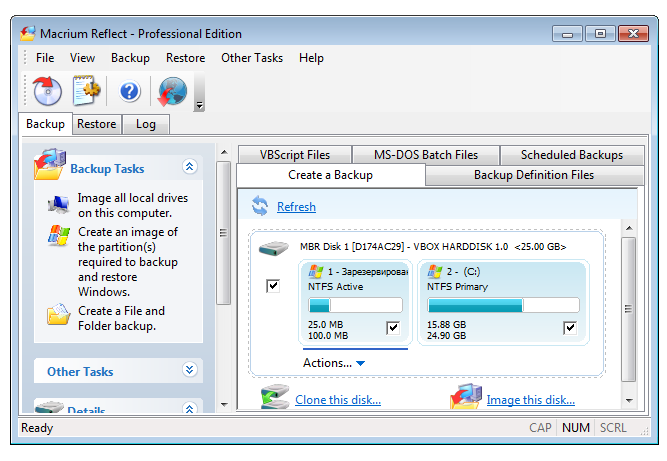
Task: Click the 24.90 GB size value
Action: [447, 336]
